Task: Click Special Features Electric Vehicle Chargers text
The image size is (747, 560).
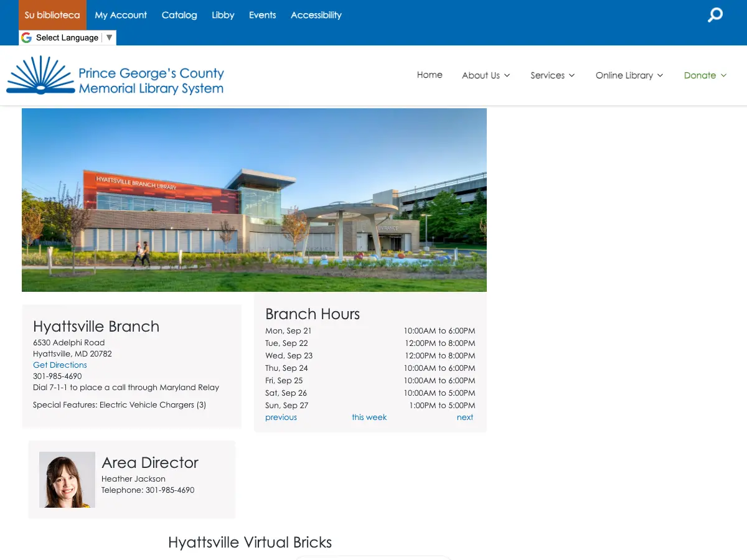Action: point(120,405)
